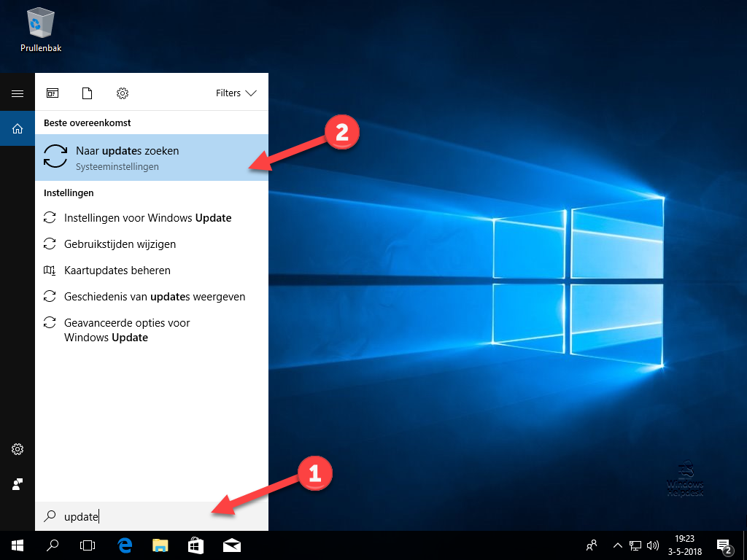Open network status in system tray
Image resolution: width=747 pixels, height=560 pixels.
[635, 545]
